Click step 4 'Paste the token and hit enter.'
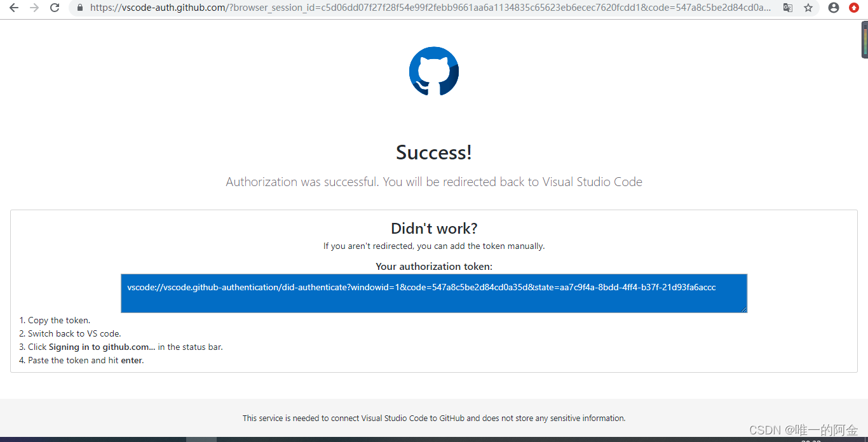868x442 pixels. 86,360
